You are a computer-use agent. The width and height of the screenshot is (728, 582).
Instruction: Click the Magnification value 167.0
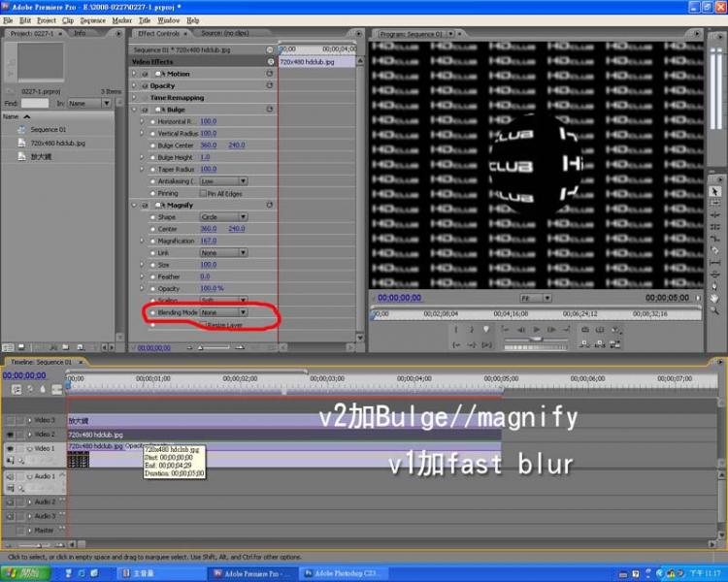[x=208, y=241]
